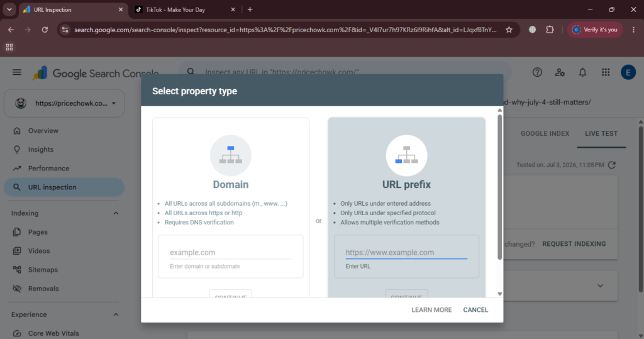This screenshot has width=644, height=339.
Task: Click the URL prefix property type icon
Action: [406, 156]
